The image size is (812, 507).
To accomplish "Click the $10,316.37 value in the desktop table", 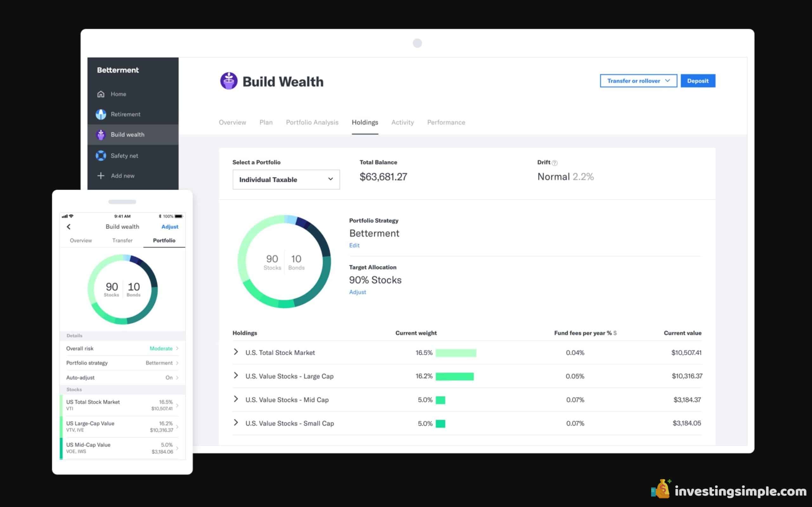I will tap(687, 376).
